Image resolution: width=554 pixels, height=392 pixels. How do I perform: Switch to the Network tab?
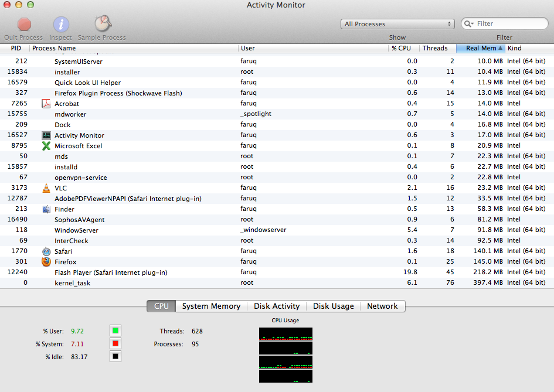(x=382, y=306)
